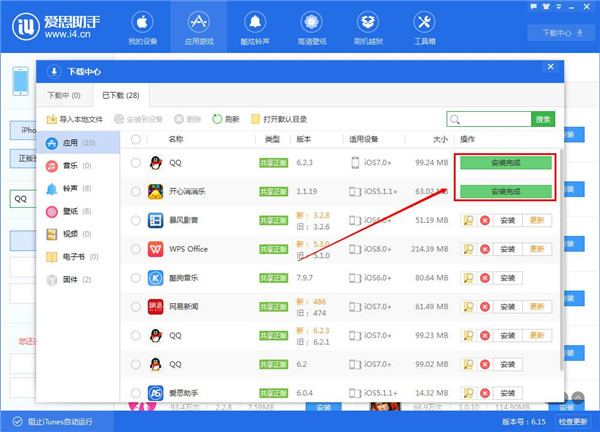Click the locate-file icon for WPS Office

[468, 249]
